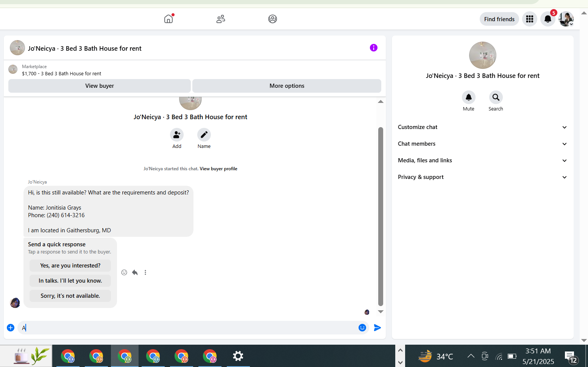Click the chat's vertical scrollbar thumb

pos(381,216)
